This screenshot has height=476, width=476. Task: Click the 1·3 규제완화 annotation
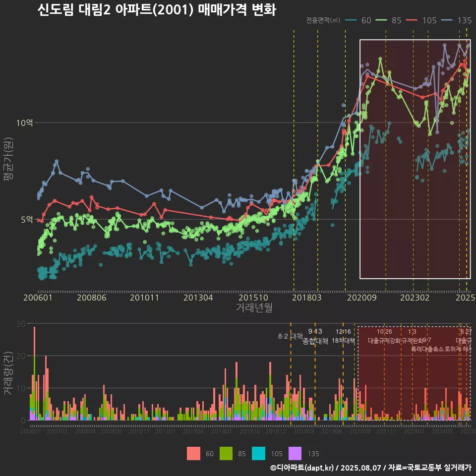click(412, 336)
